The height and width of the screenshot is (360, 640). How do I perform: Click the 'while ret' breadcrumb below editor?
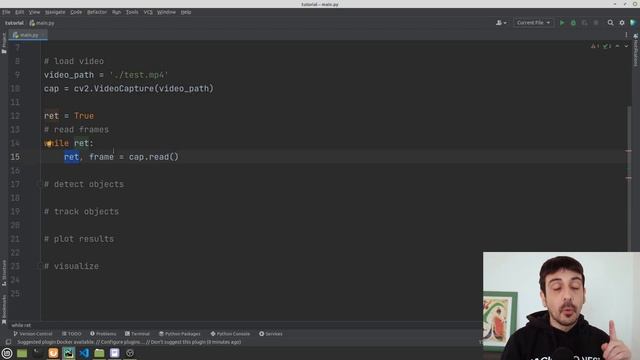tap(21, 325)
